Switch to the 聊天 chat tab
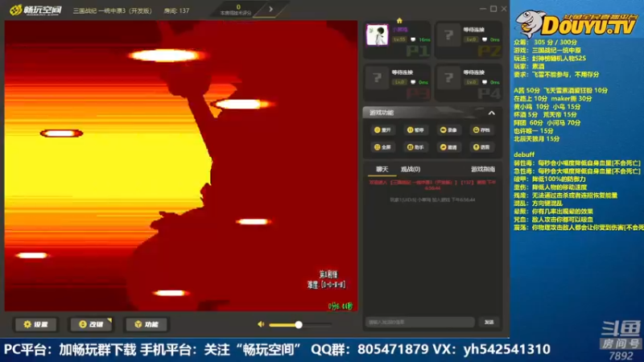The width and height of the screenshot is (644, 362). (382, 169)
